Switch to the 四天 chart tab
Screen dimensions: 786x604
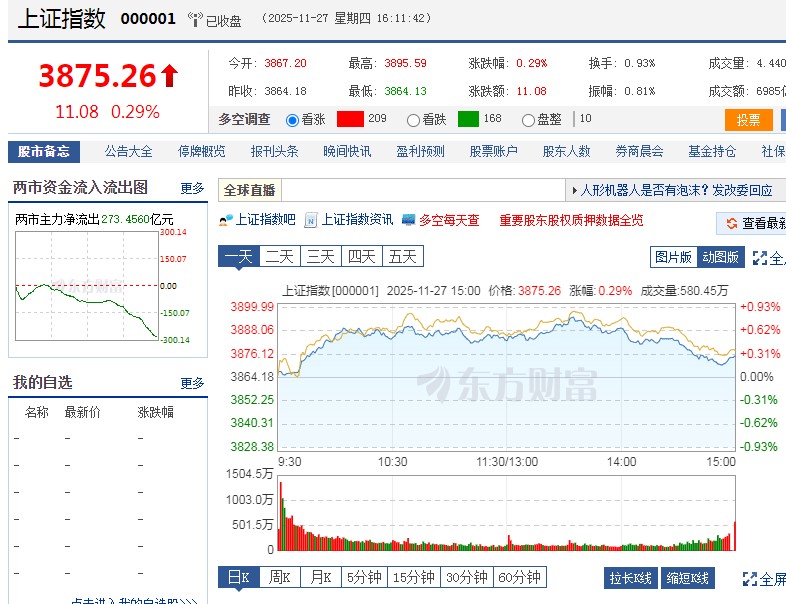362,257
